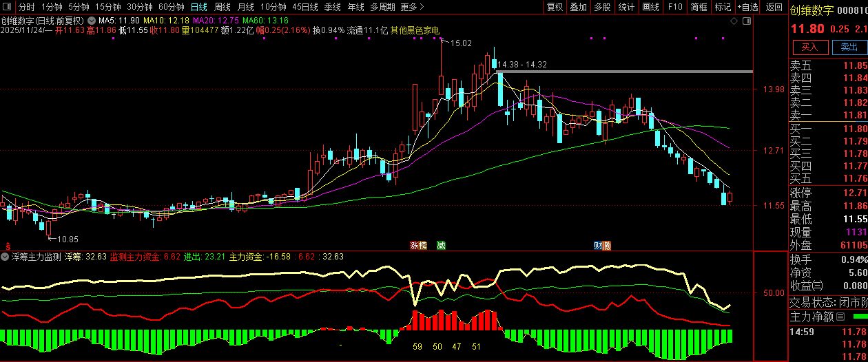The height and width of the screenshot is (362, 868).
Task: Switch to 1分钟 period
Action: (52, 7)
